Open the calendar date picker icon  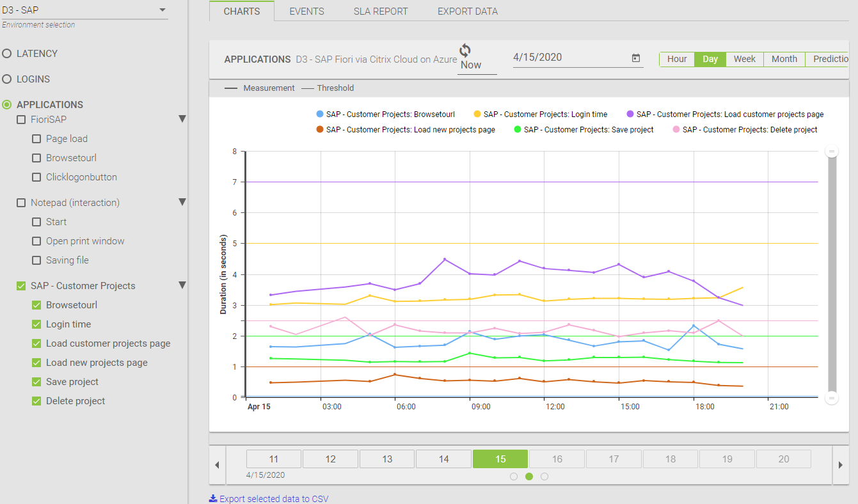pos(636,58)
